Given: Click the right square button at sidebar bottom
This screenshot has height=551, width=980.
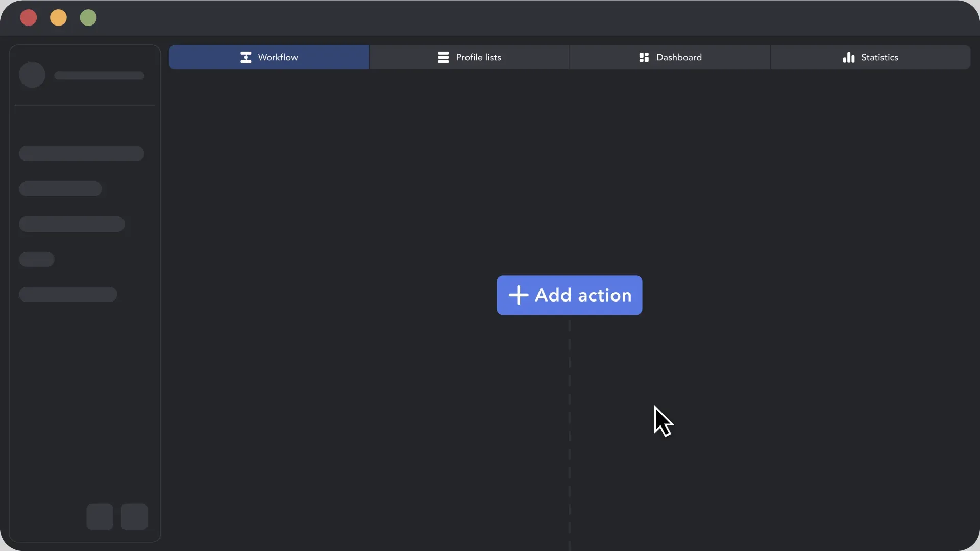Looking at the screenshot, I should [134, 516].
